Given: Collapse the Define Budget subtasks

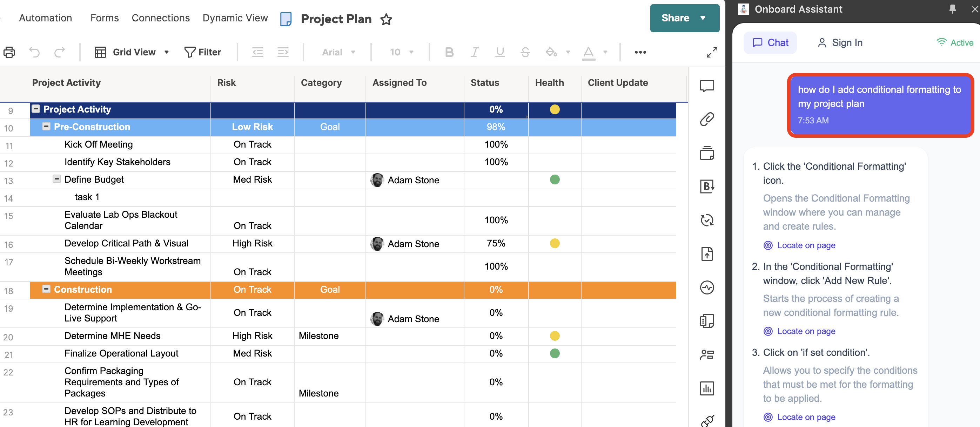Looking at the screenshot, I should (x=57, y=179).
